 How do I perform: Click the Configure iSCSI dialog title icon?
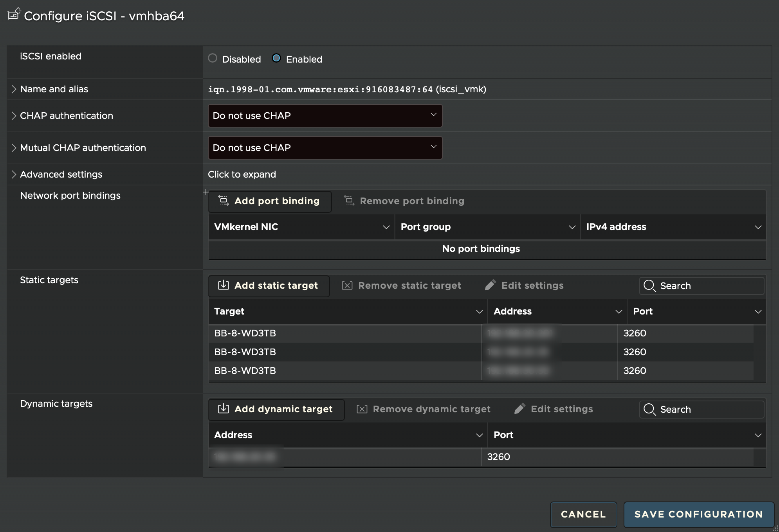(13, 14)
